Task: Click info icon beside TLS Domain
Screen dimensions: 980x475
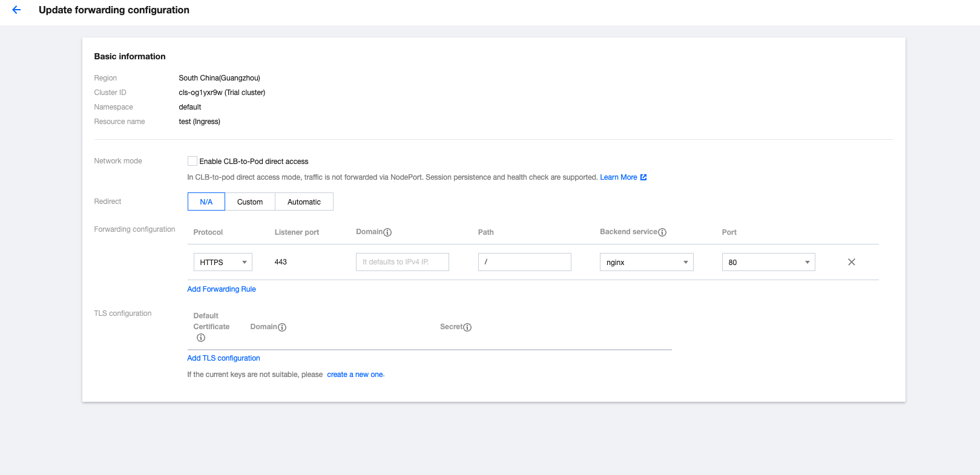Action: 282,327
